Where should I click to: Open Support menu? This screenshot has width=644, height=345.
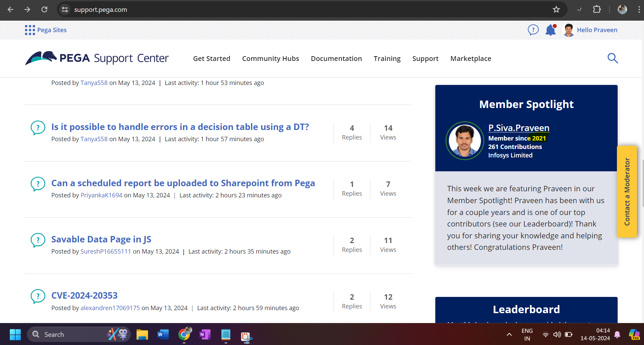click(x=425, y=58)
